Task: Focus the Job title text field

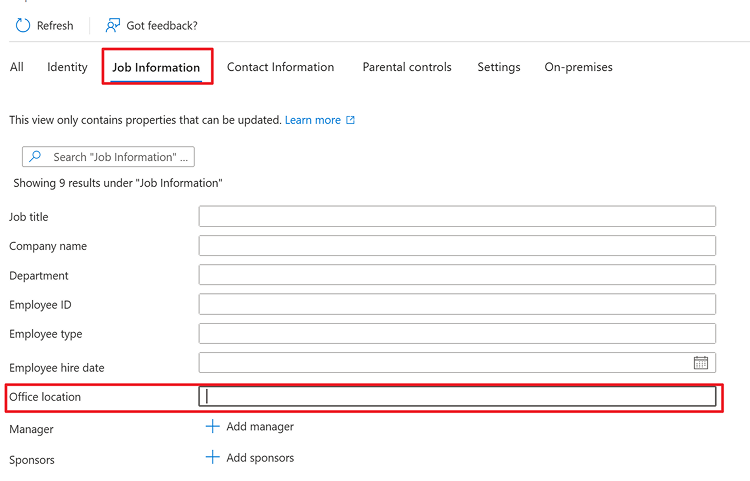Action: click(x=457, y=216)
